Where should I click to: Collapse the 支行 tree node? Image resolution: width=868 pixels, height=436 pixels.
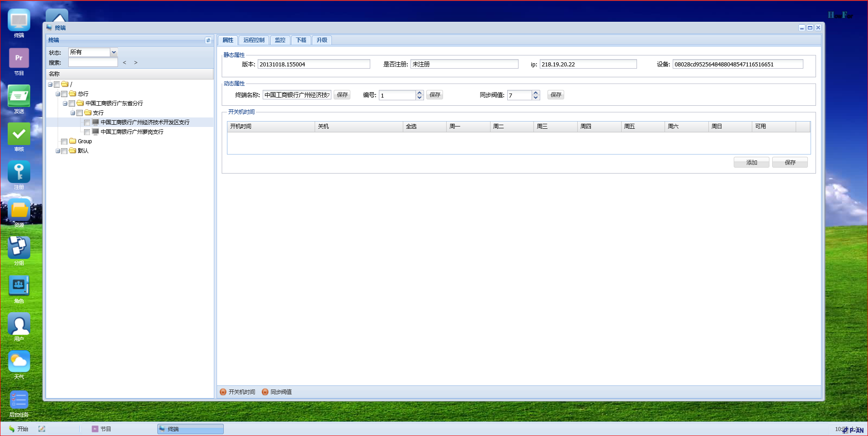72,113
